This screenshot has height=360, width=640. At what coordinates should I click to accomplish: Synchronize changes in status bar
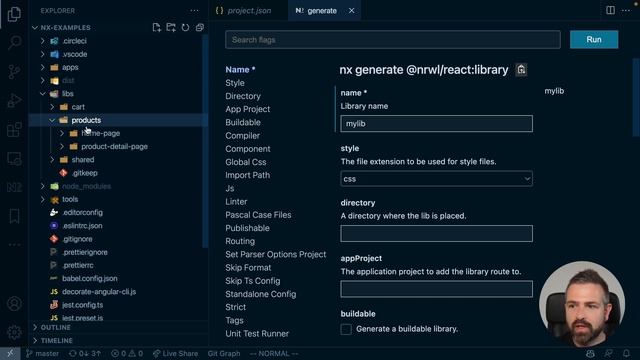pyautogui.click(x=85, y=353)
